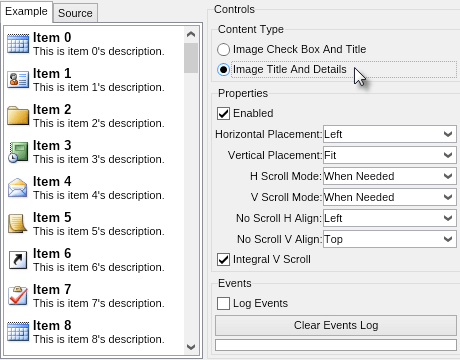Click 'This is item 0's description.' text
This screenshot has width=460, height=360.
[99, 51]
